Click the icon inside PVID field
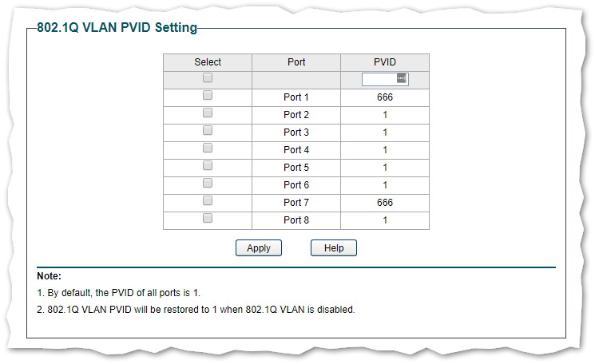The width and height of the screenshot is (595, 364). (402, 78)
